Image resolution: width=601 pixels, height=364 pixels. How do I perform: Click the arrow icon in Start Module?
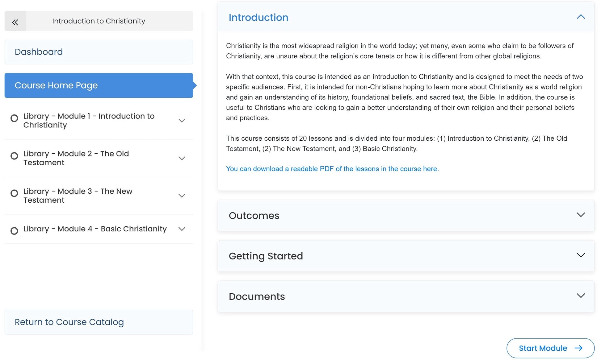[578, 348]
